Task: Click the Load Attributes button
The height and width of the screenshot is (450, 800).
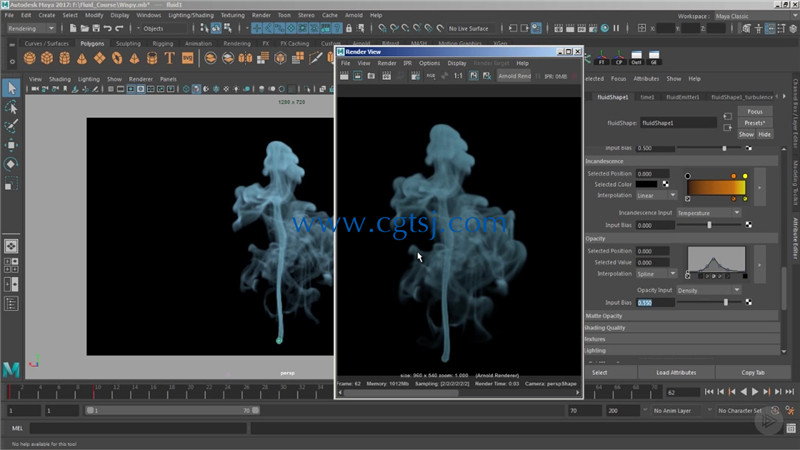Action: click(x=676, y=372)
